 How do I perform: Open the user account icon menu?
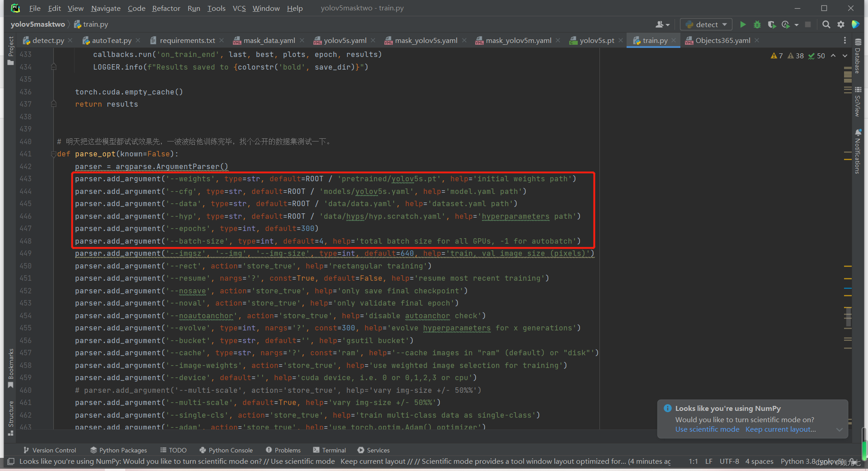(x=662, y=24)
